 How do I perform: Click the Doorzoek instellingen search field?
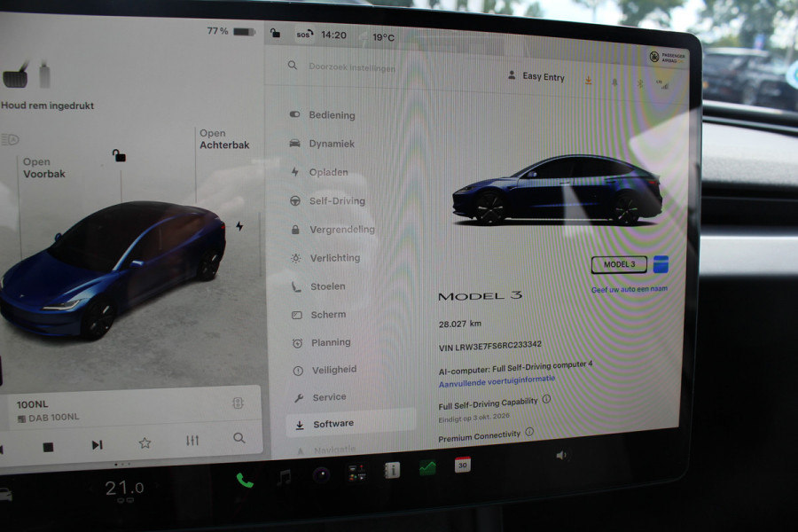coord(352,67)
